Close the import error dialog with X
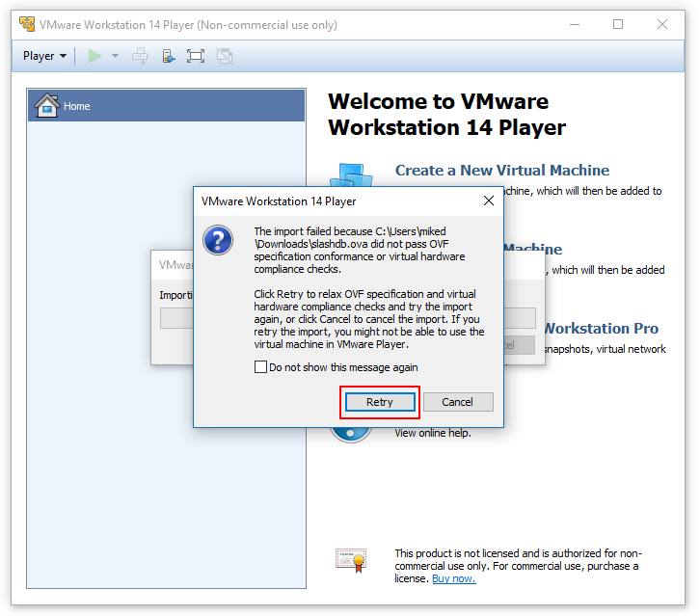This screenshot has width=700, height=616. 489,201
